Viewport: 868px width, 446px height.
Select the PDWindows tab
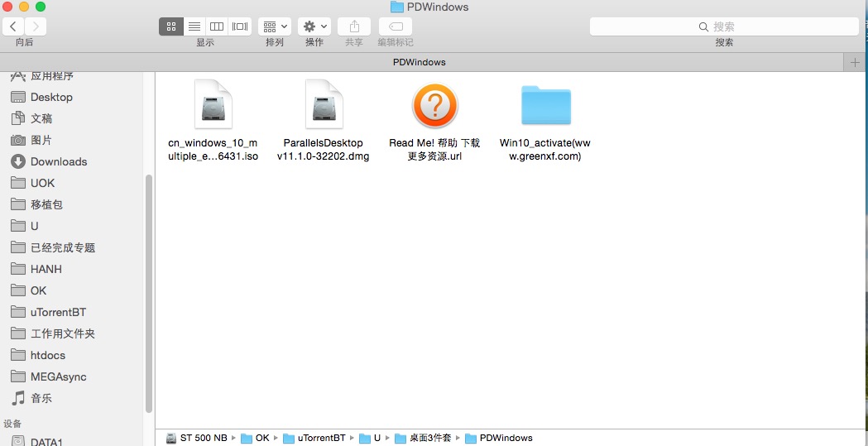tap(419, 62)
